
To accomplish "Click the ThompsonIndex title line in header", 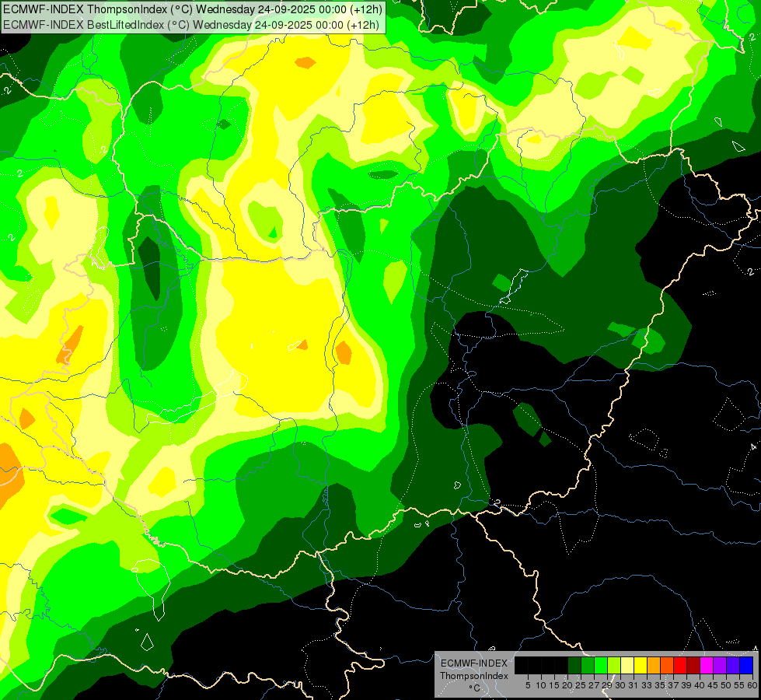I will pyautogui.click(x=193, y=9).
